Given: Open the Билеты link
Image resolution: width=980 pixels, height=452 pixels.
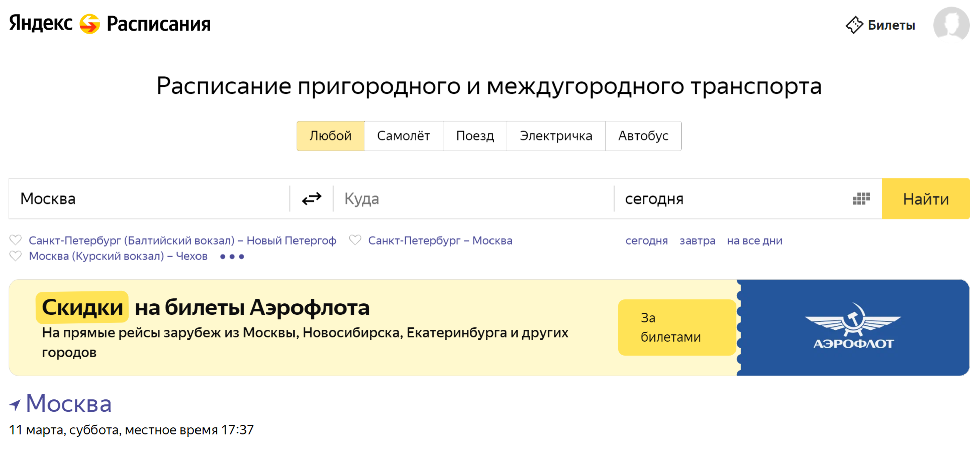Looking at the screenshot, I should click(x=891, y=25).
